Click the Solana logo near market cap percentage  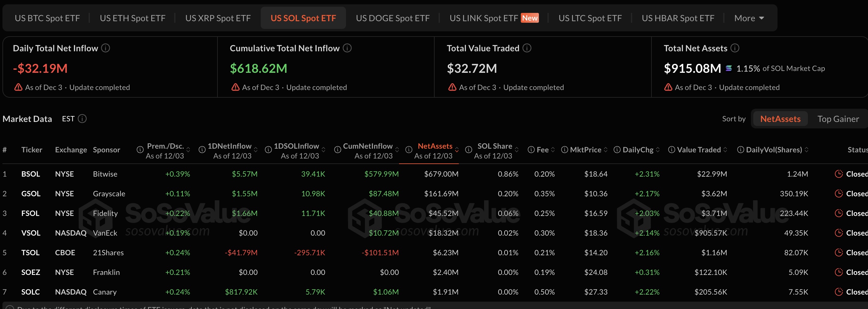click(x=728, y=68)
